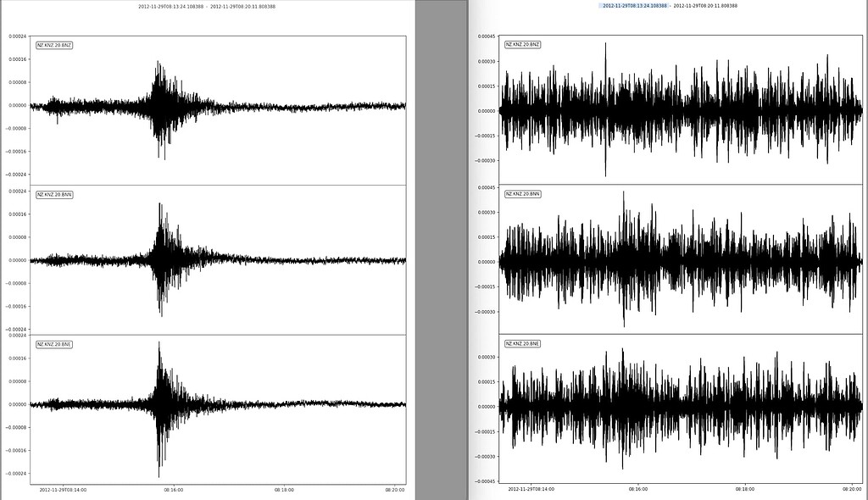Click the NZ.KNZ.20.BNZ label in left plot

53,45
